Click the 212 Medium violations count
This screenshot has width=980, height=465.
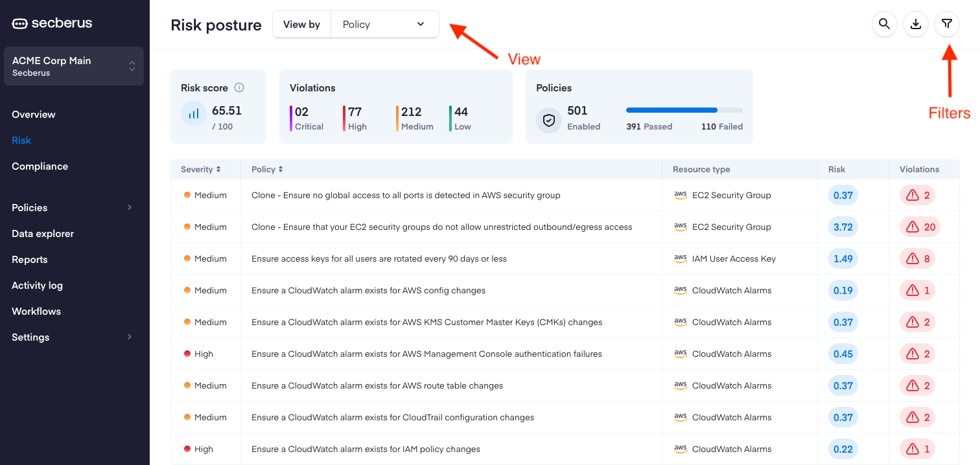[412, 111]
